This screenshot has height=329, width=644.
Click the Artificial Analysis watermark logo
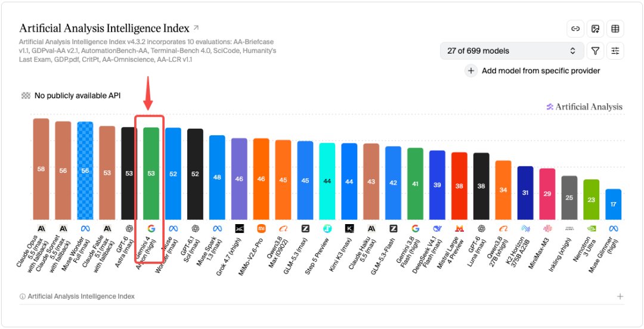(x=584, y=107)
